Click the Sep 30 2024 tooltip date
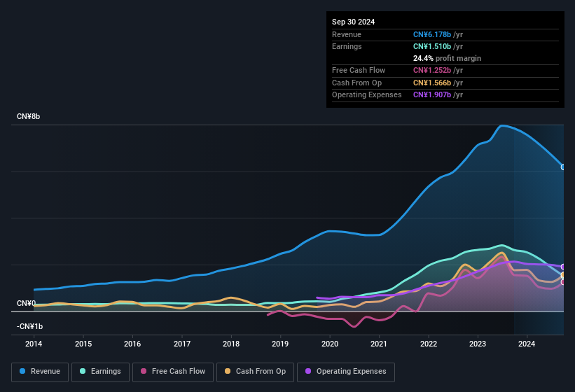 click(353, 22)
